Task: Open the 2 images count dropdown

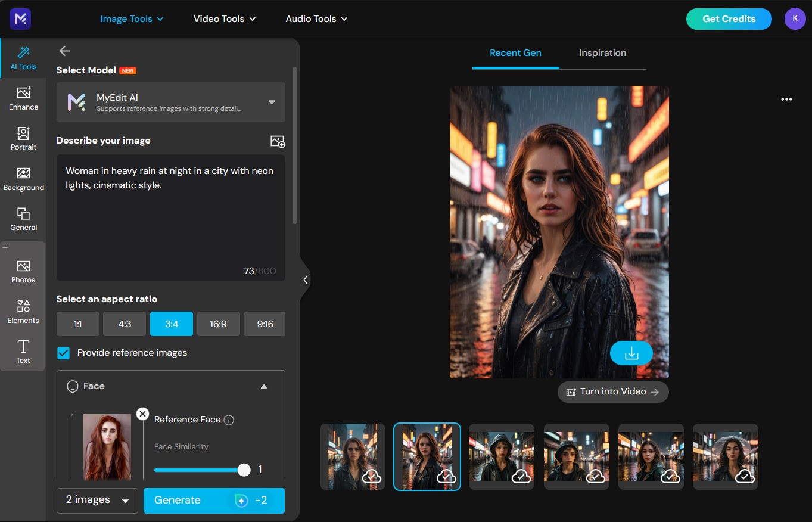Action: tap(97, 501)
